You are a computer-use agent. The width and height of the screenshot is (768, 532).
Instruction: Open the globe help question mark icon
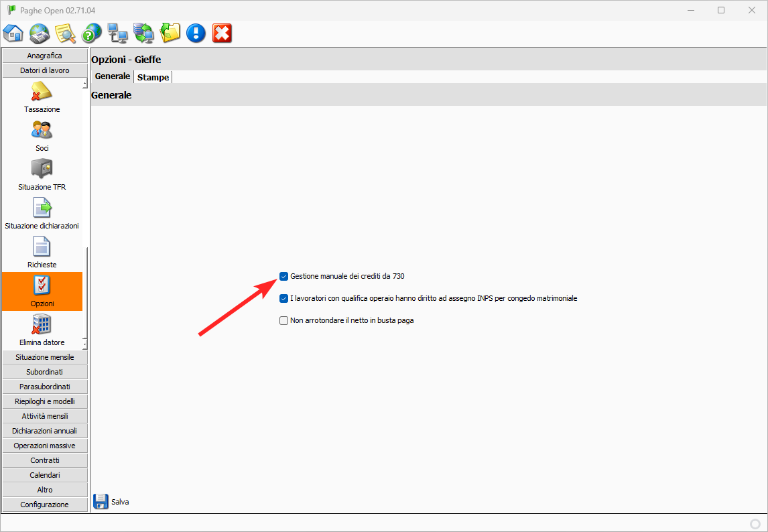click(91, 32)
